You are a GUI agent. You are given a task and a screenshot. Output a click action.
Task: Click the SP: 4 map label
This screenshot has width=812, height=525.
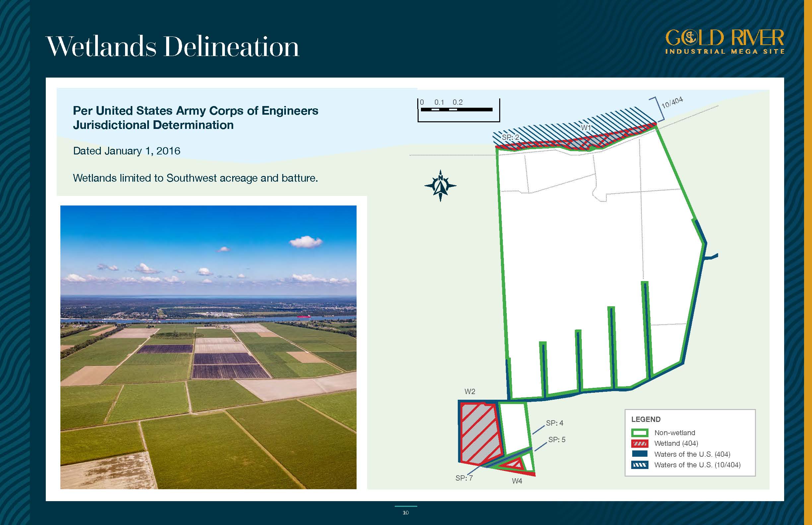tap(554, 423)
